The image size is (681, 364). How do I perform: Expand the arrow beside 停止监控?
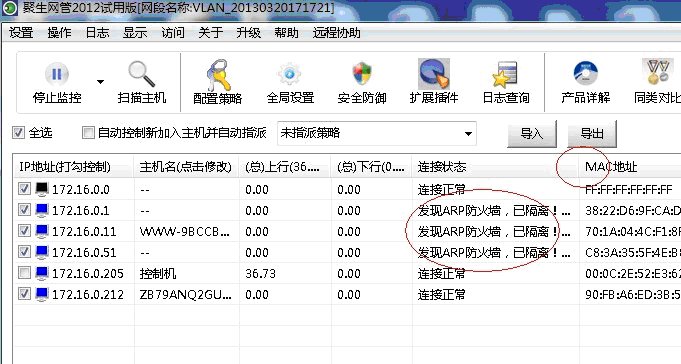click(100, 82)
